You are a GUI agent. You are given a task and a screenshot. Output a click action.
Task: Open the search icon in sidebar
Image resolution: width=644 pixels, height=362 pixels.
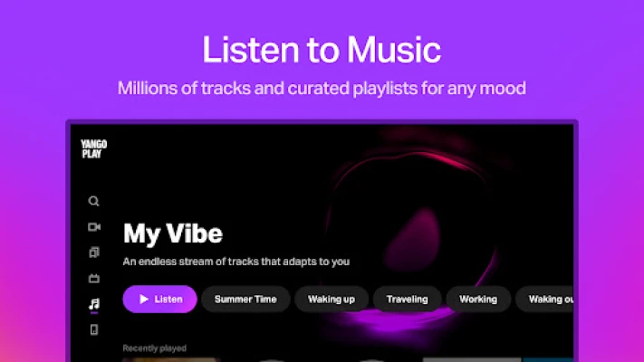click(93, 201)
